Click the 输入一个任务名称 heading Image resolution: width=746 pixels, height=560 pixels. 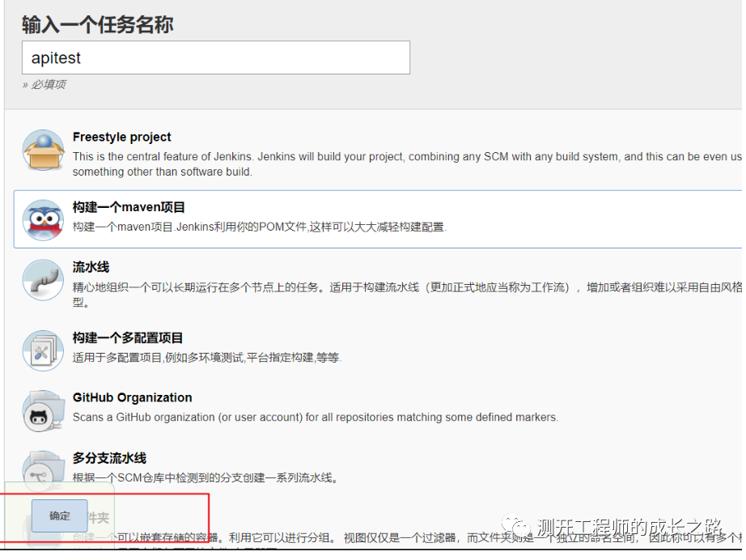[x=98, y=25]
